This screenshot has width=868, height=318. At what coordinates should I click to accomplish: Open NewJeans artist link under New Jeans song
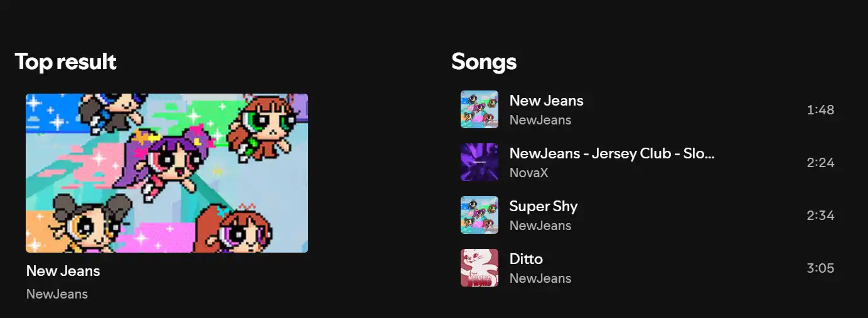pyautogui.click(x=540, y=120)
